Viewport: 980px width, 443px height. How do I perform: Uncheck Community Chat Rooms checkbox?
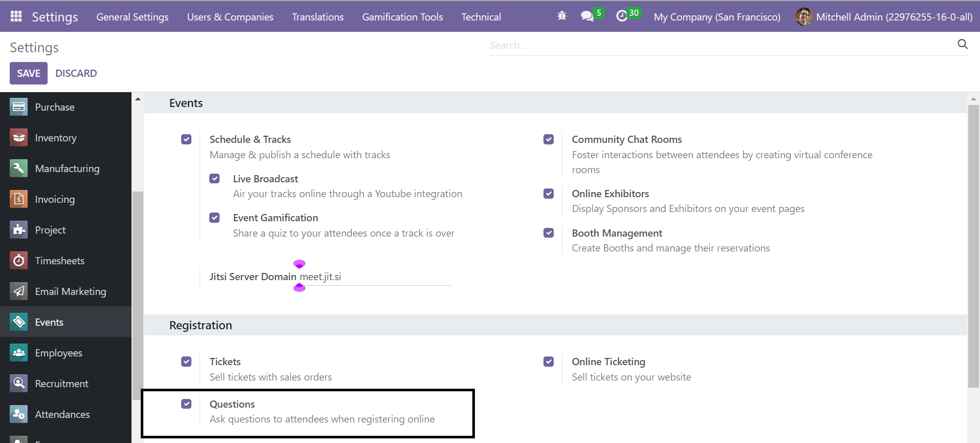(x=549, y=139)
